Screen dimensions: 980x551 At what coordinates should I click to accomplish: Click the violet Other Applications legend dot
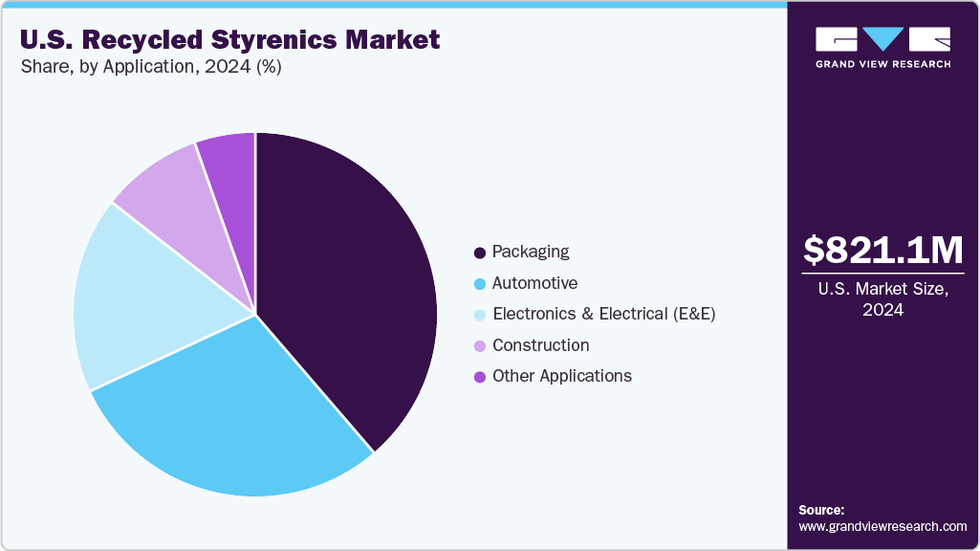(479, 377)
